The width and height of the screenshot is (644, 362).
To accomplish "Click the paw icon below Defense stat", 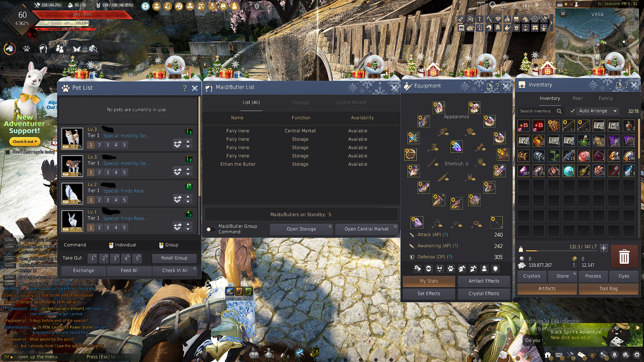I will point(451,268).
